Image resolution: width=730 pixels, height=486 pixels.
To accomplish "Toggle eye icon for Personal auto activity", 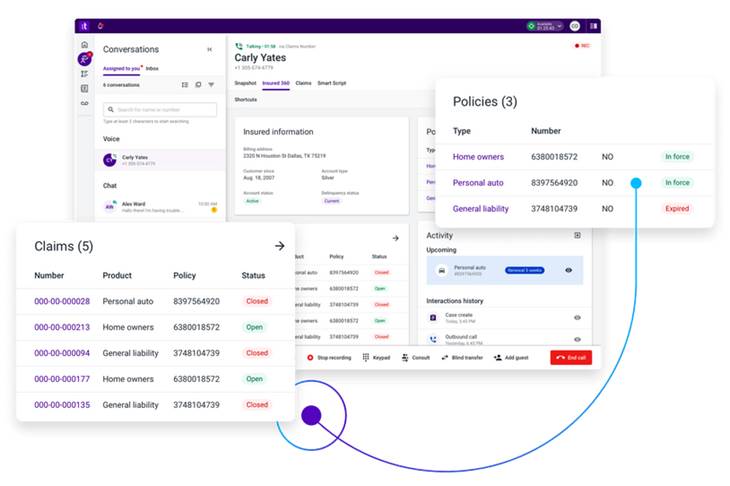I will pyautogui.click(x=569, y=270).
